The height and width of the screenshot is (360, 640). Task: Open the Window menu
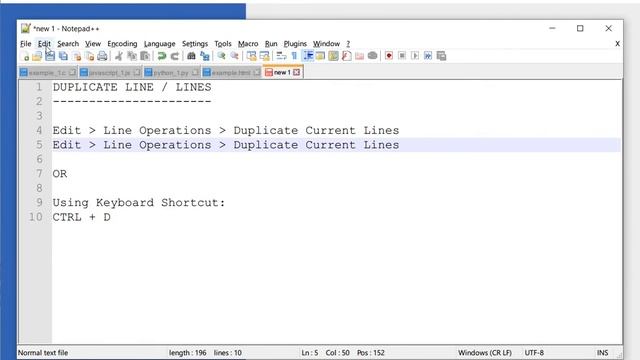point(326,44)
